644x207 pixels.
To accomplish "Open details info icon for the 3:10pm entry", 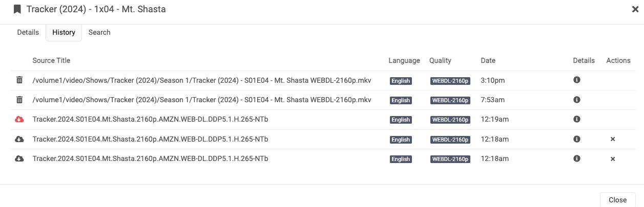I will (x=576, y=80).
